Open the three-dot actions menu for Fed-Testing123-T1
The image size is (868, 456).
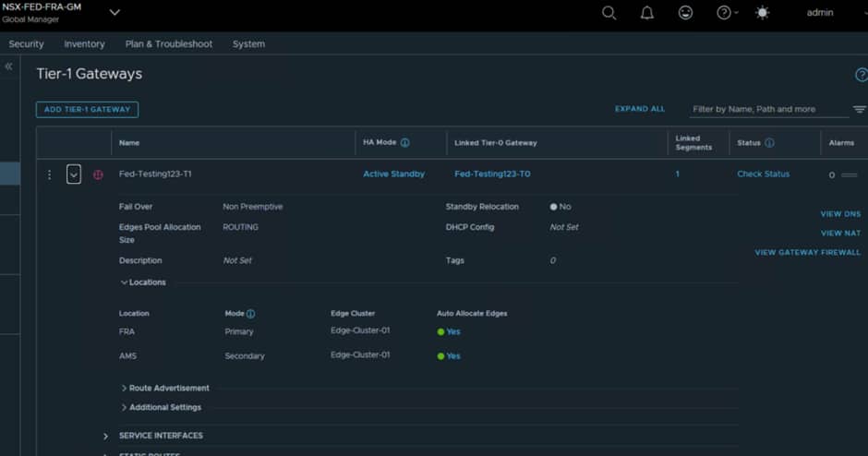pos(50,174)
